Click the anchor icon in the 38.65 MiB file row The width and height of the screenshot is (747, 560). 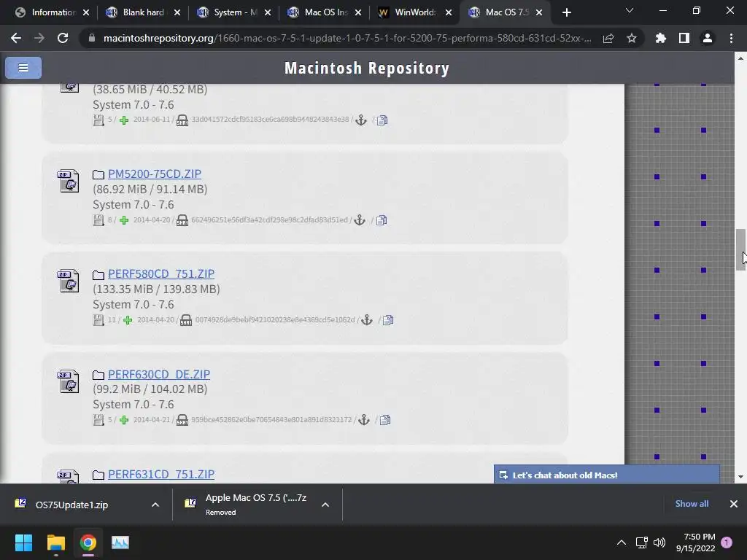(x=361, y=120)
